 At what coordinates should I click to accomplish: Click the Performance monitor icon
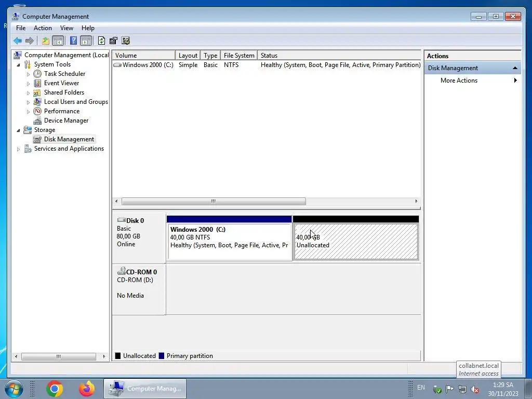(x=37, y=111)
